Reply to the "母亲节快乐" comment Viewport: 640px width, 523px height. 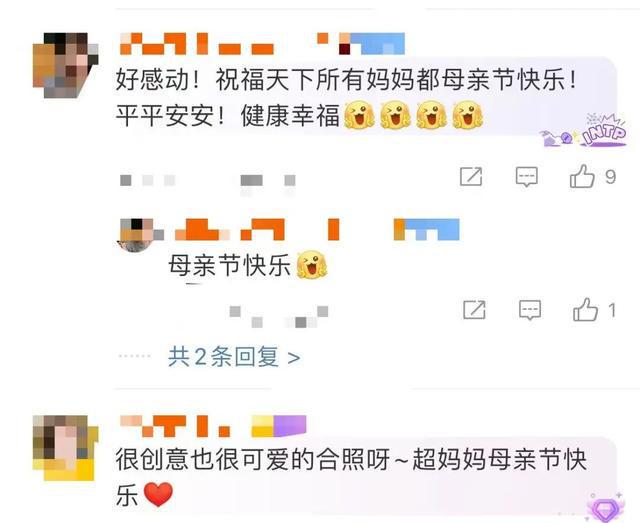(530, 310)
